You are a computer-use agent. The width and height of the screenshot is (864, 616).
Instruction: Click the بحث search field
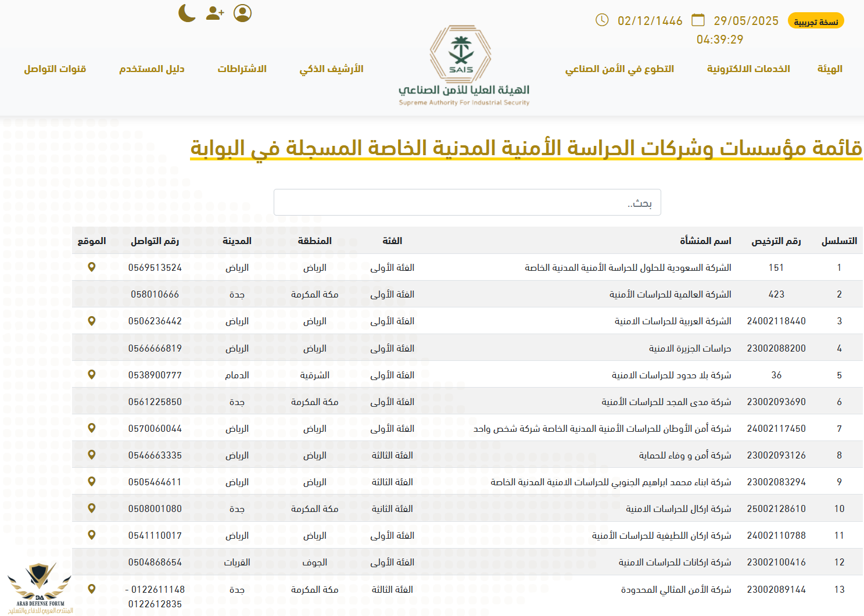tap(467, 202)
